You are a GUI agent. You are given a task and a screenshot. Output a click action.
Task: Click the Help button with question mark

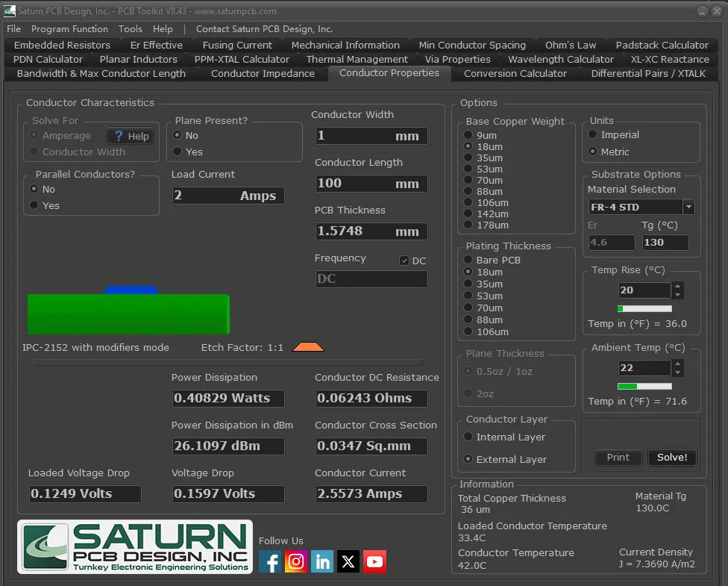pos(131,136)
